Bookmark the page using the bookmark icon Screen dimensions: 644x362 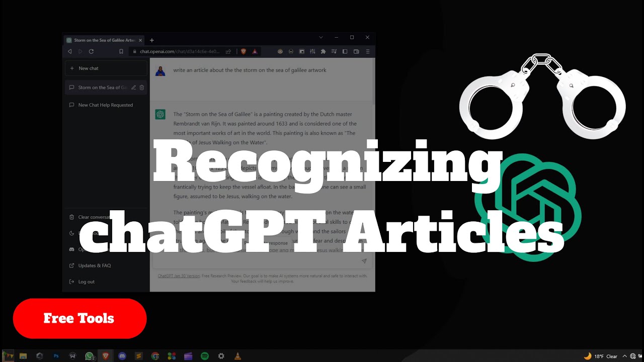point(121,51)
